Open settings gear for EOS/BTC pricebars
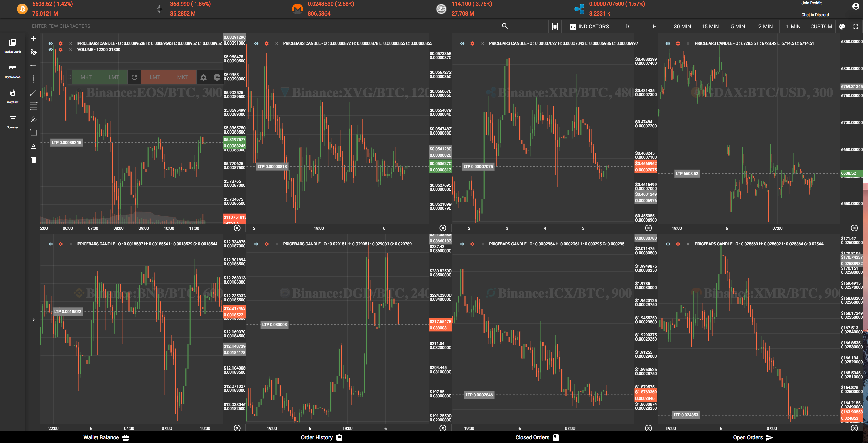The width and height of the screenshot is (868, 443). click(x=61, y=43)
